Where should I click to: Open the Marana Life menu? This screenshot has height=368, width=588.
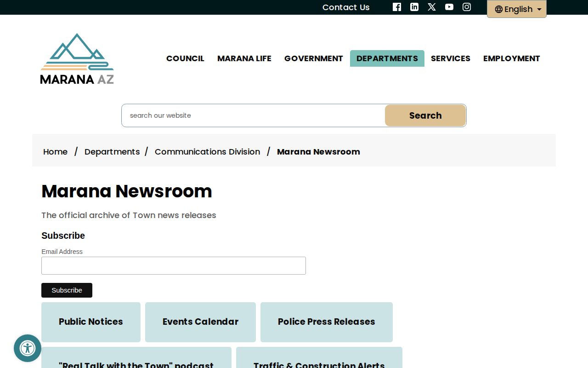[x=244, y=58]
